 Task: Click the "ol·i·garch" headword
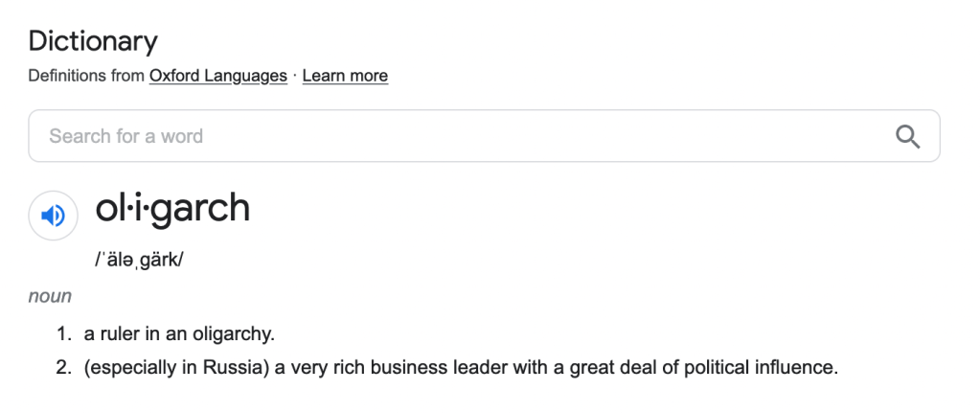click(x=172, y=209)
